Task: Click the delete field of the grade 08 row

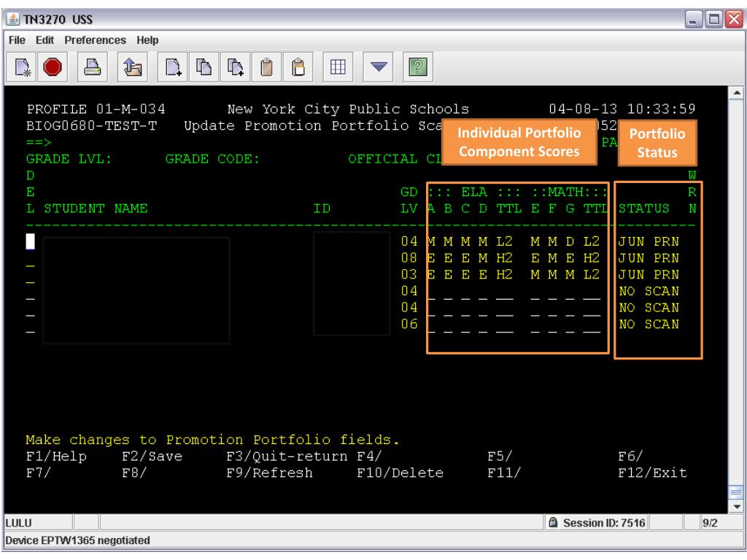Action: click(x=31, y=259)
